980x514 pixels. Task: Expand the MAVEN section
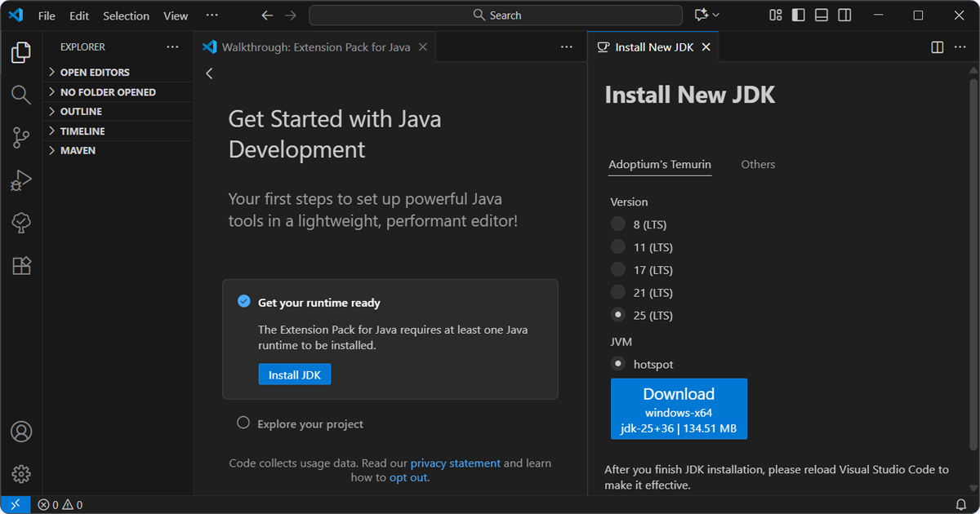[x=78, y=151]
